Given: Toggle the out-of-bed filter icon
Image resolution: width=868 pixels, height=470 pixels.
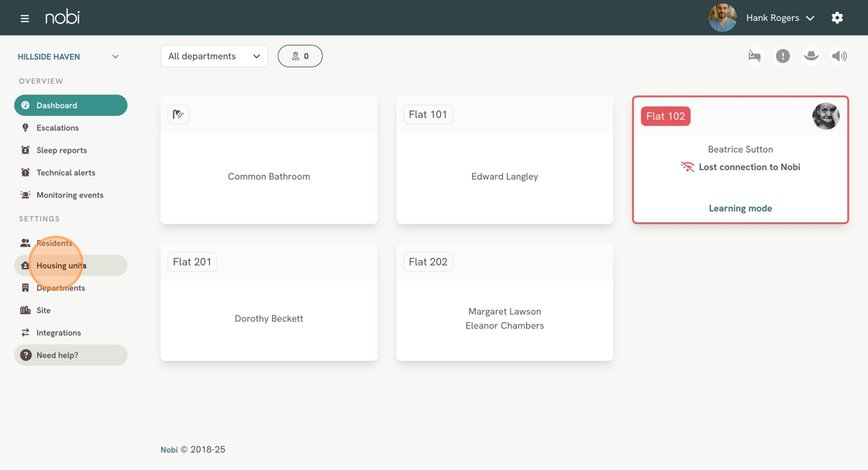Looking at the screenshot, I should coord(754,56).
